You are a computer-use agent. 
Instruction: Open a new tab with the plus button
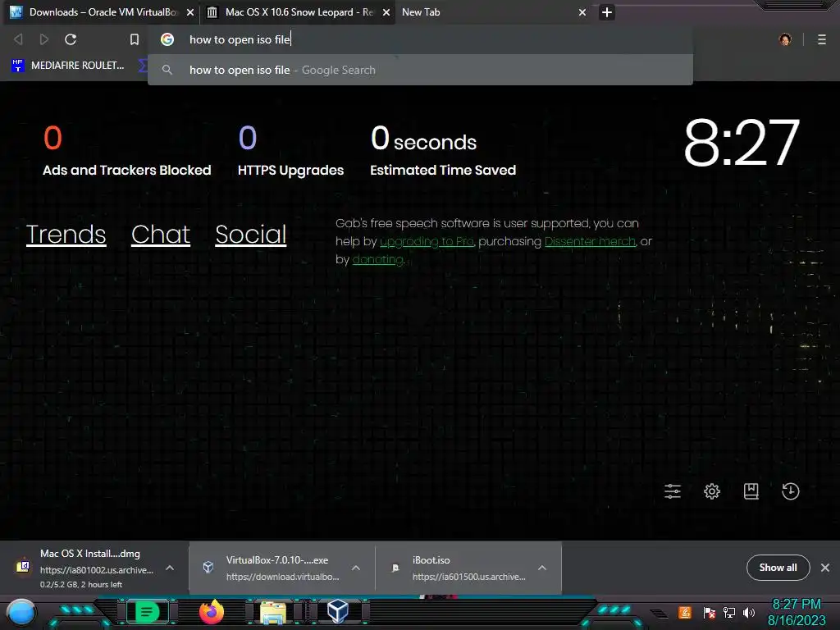606,11
